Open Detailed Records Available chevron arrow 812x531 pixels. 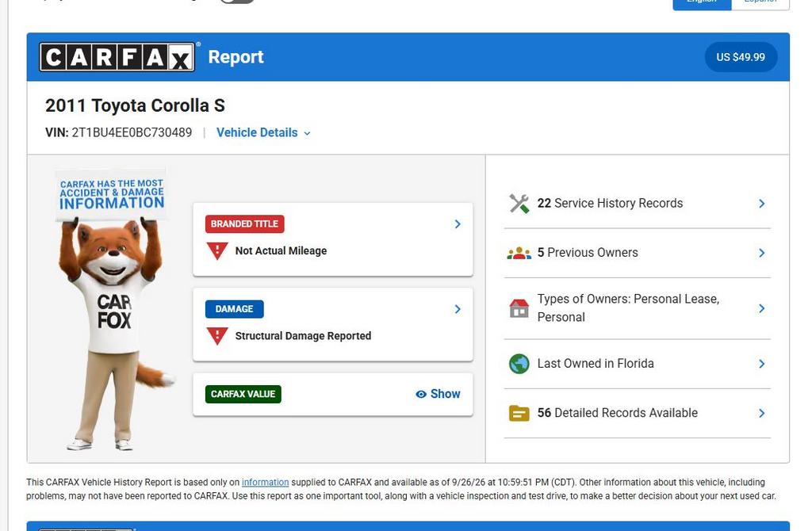pos(762,413)
